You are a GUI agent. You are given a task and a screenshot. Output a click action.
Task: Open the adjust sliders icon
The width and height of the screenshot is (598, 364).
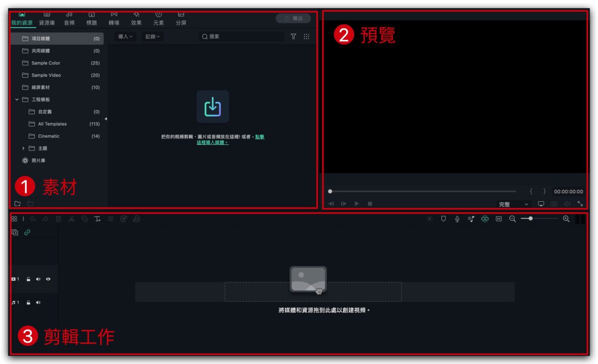click(110, 219)
